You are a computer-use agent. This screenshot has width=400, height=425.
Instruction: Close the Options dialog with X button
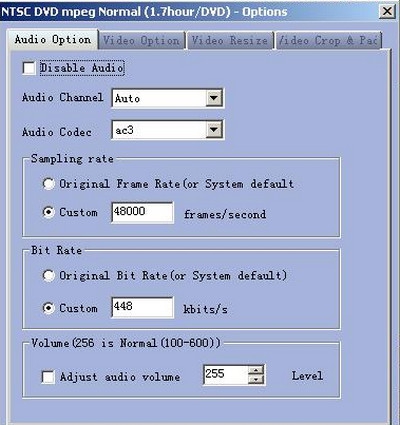[x=387, y=12]
